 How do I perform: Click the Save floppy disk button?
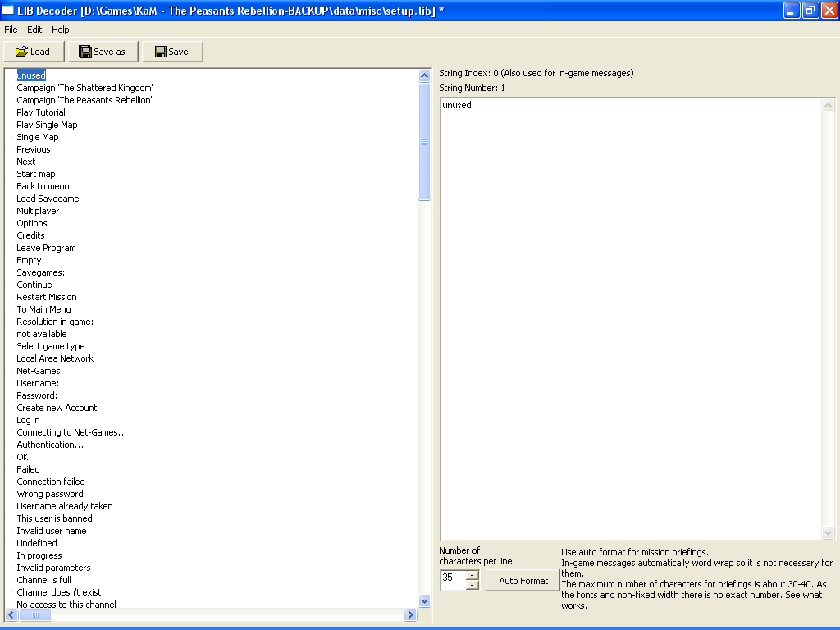[161, 52]
